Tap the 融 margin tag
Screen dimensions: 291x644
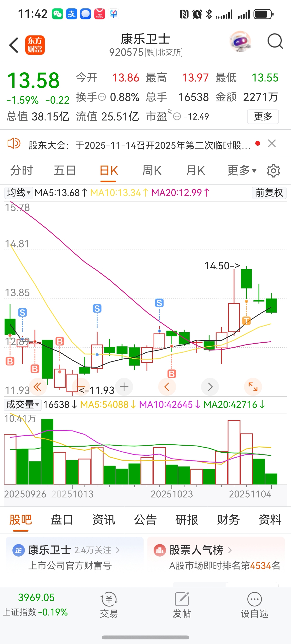[150, 52]
